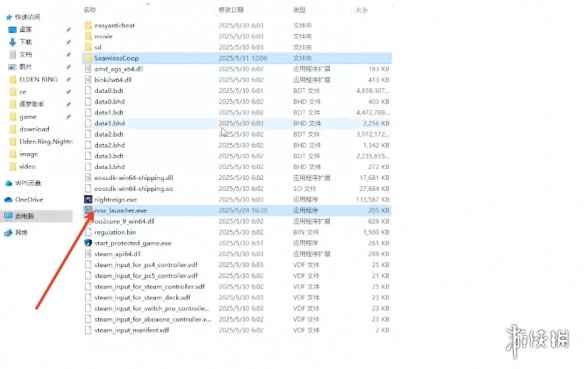
Task: Select the data2.bhd file name
Action: pos(110,145)
